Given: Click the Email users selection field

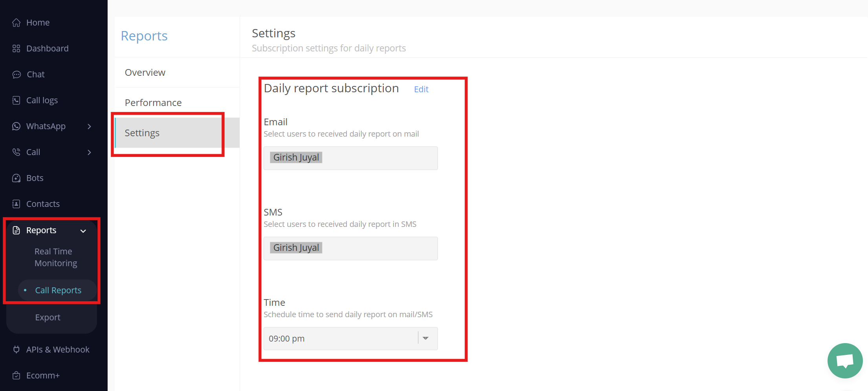Looking at the screenshot, I should [x=350, y=158].
